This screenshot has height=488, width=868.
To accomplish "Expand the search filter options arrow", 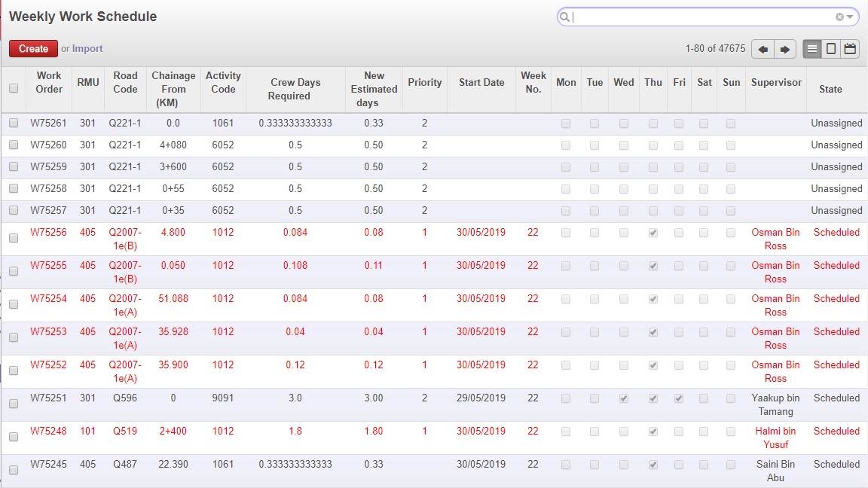I will 851,17.
